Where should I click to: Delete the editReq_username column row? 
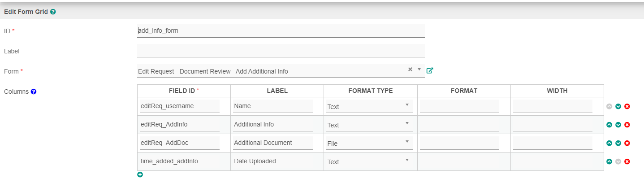pyautogui.click(x=627, y=106)
